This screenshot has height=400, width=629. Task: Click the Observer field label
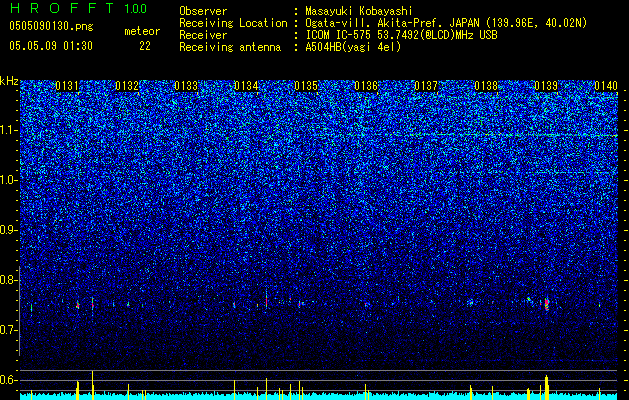point(203,11)
